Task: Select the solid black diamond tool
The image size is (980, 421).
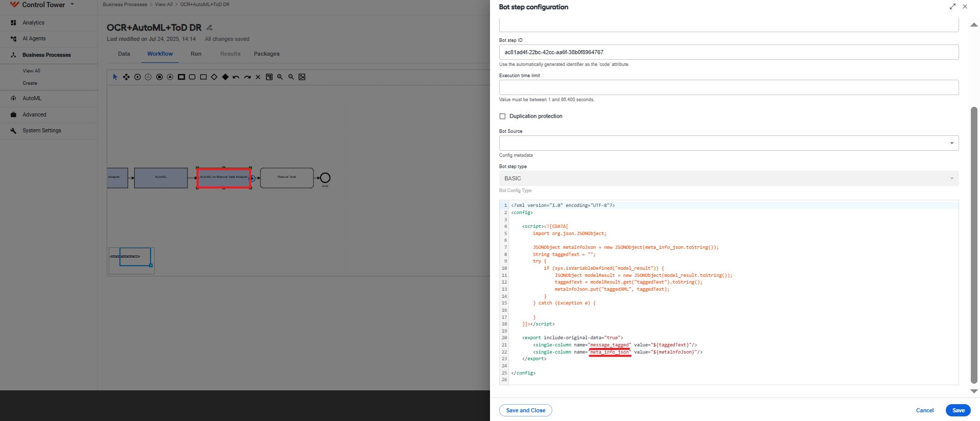Action: click(x=225, y=77)
